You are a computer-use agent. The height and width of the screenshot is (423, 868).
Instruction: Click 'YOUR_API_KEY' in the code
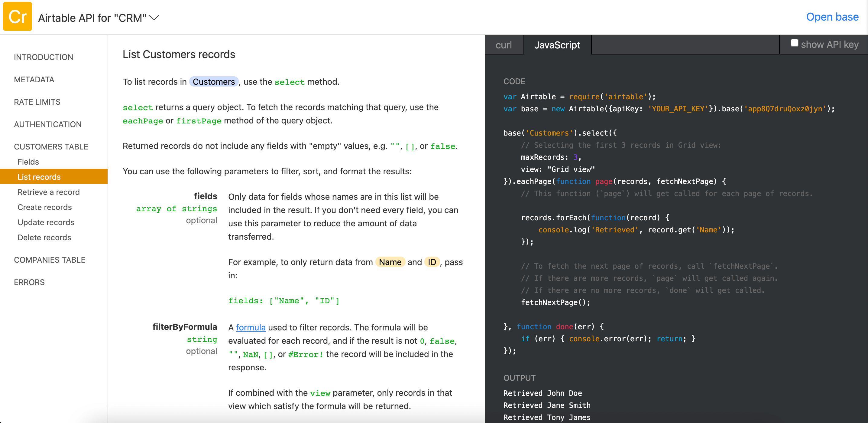pos(678,109)
